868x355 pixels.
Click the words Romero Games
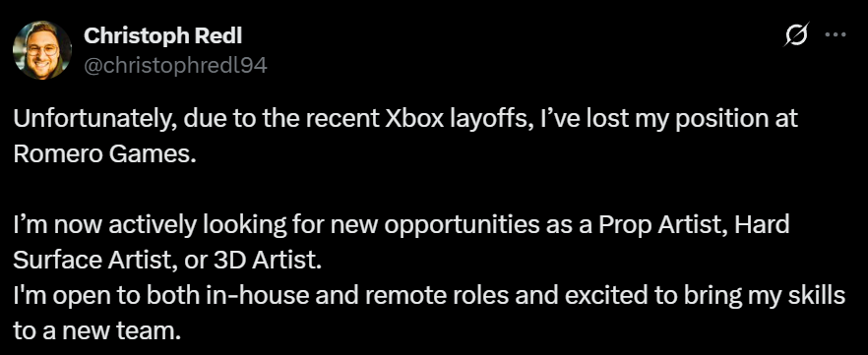[x=104, y=154]
